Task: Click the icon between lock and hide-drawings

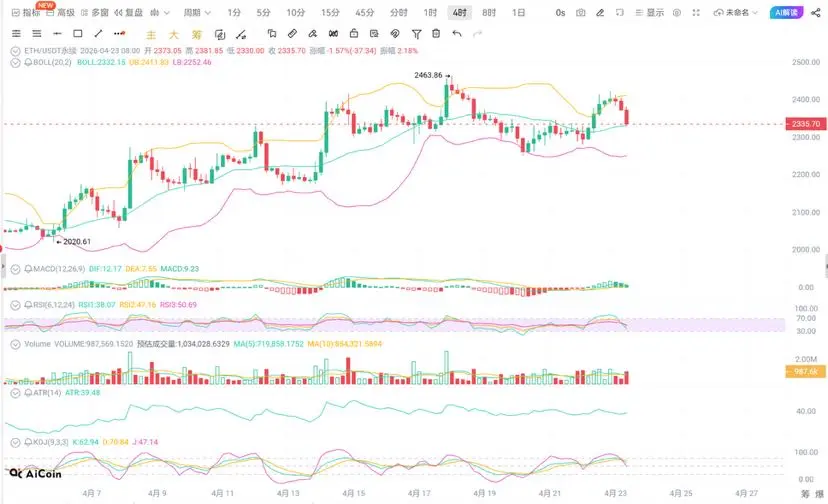Action: pyautogui.click(x=374, y=34)
